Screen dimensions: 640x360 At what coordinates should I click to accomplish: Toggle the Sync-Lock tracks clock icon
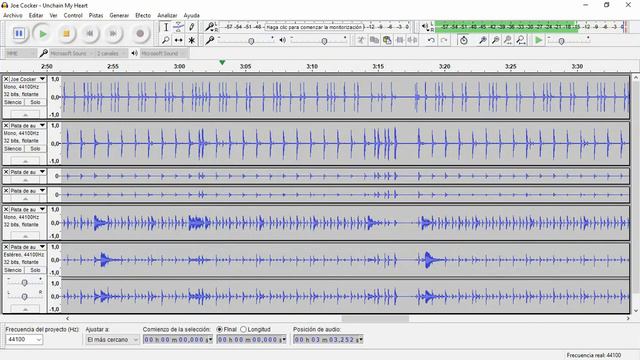pos(464,40)
